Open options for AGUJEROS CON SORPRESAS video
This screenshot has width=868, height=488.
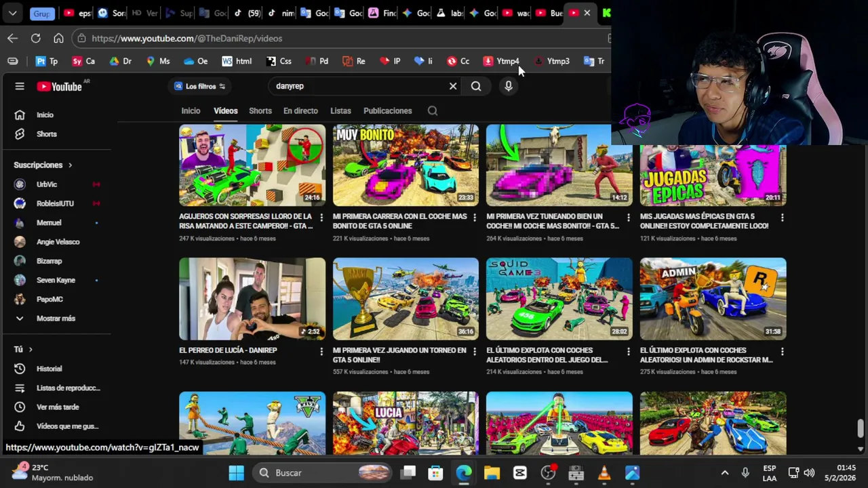(321, 218)
